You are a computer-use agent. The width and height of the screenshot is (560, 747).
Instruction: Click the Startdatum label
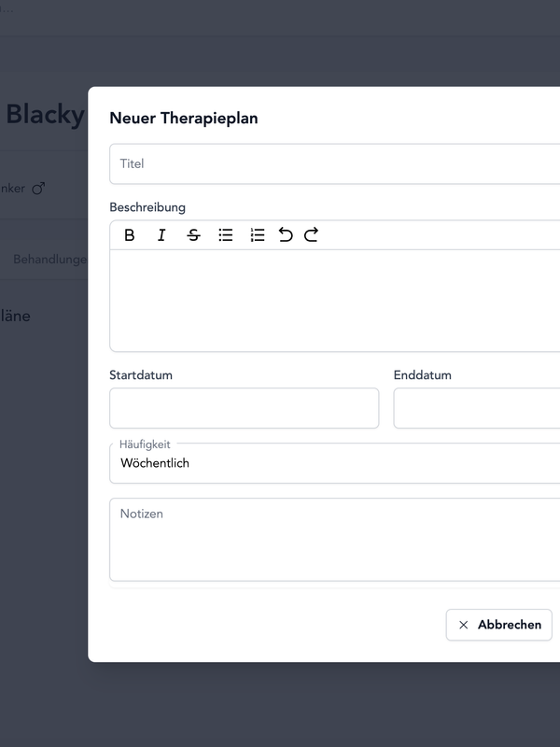coord(141,375)
